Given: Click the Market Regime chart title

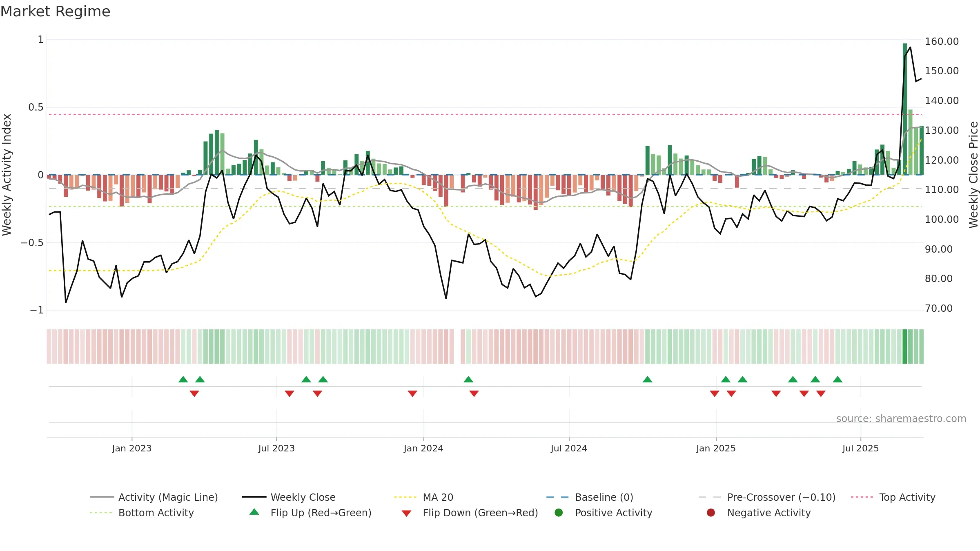Looking at the screenshot, I should click(56, 11).
